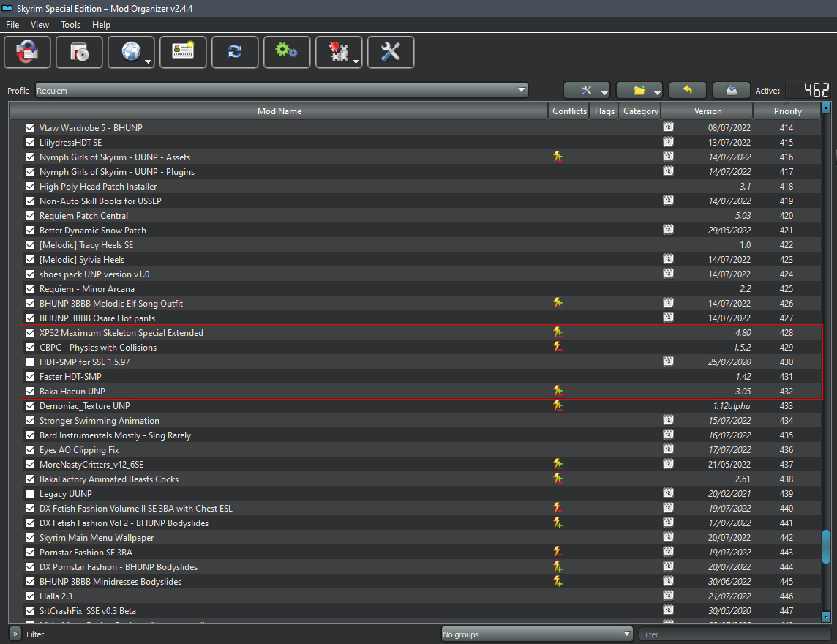Expand the open folder dropdown button

pos(639,90)
